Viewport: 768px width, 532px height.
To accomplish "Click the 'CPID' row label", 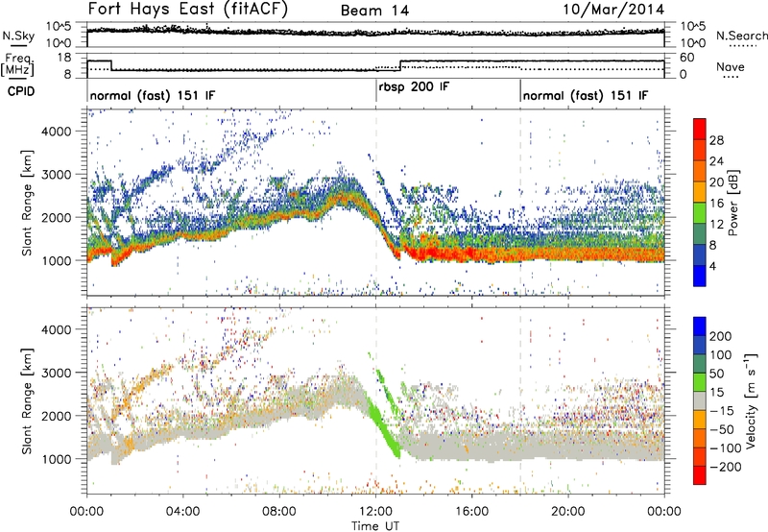I will (21, 91).
